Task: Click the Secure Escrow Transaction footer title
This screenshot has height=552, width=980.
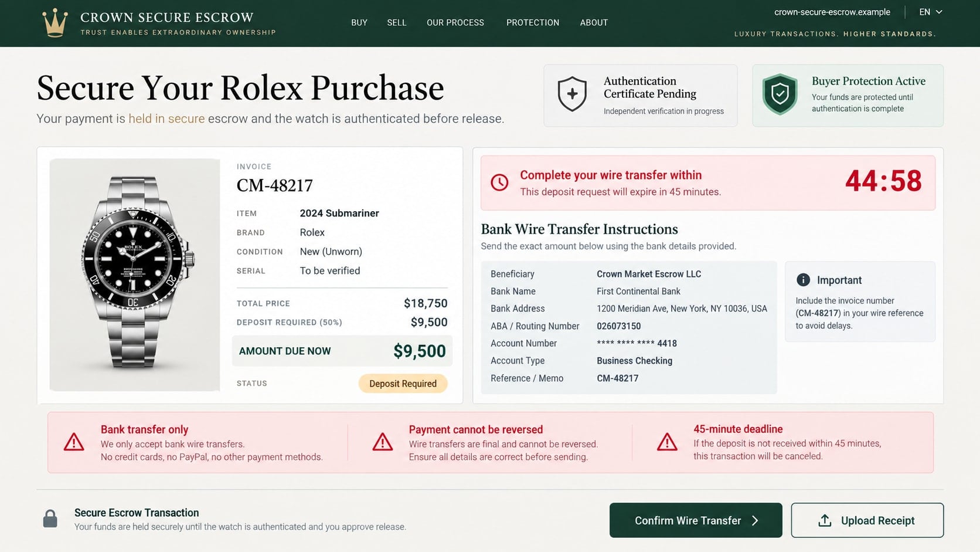Action: [x=137, y=513]
